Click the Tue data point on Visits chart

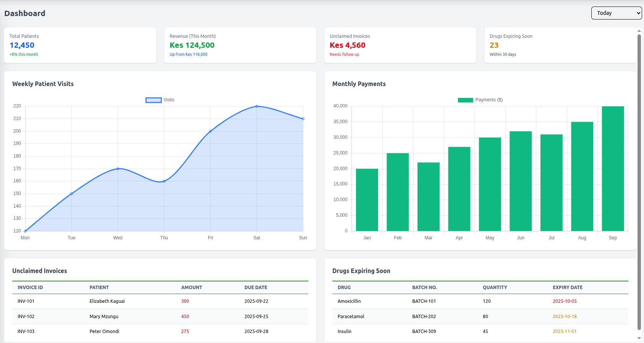[x=71, y=193]
